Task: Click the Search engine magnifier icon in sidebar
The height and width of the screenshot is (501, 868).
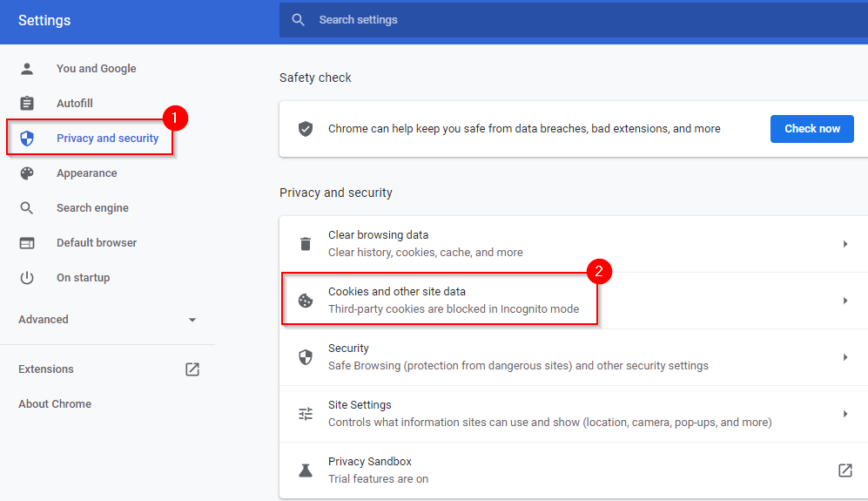Action: tap(27, 208)
